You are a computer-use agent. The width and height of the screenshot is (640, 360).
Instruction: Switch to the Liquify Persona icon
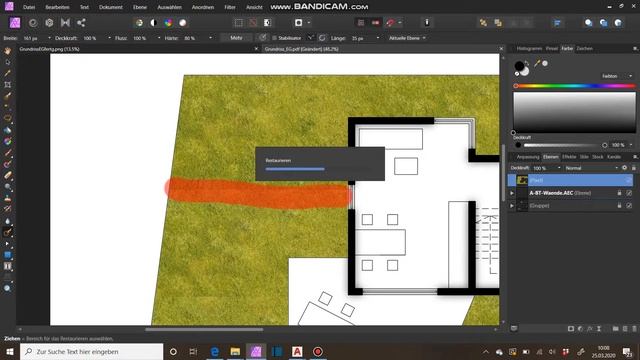[33, 23]
